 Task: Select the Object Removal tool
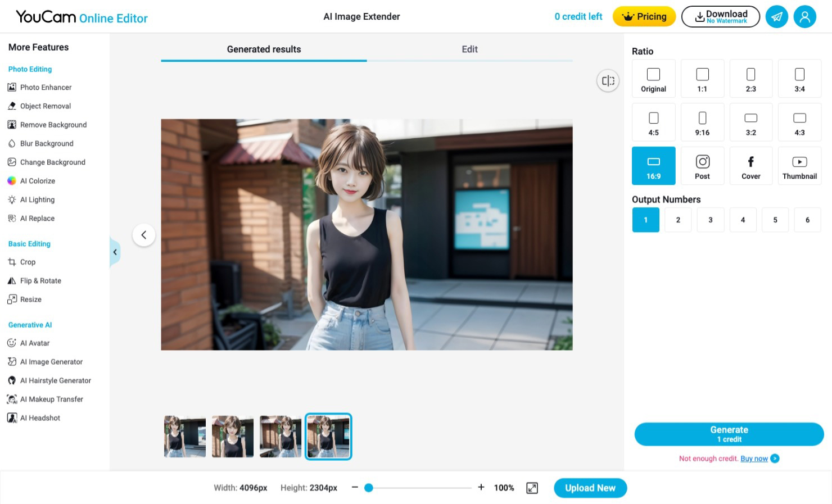[45, 106]
